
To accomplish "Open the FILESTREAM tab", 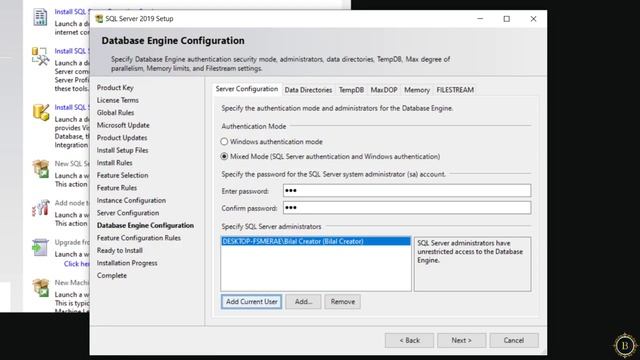I will (455, 90).
